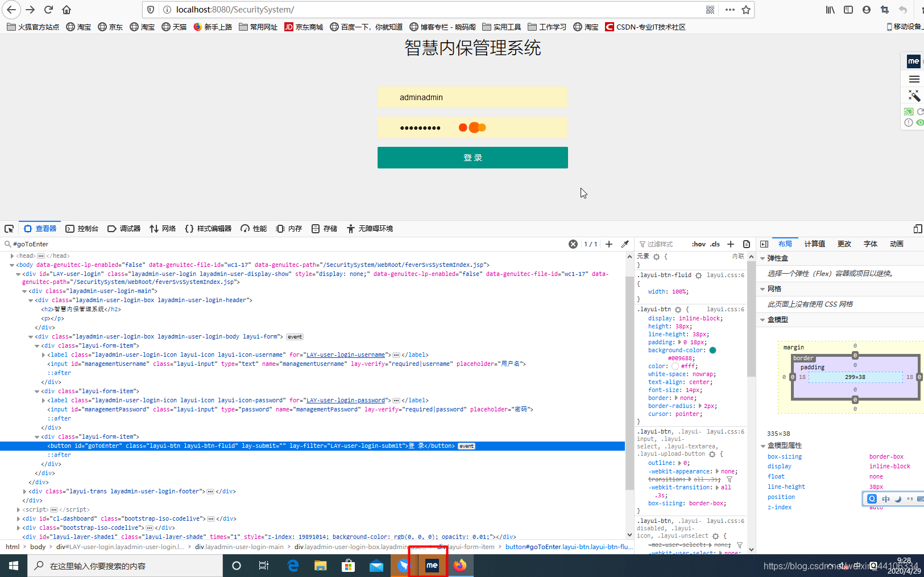The width and height of the screenshot is (924, 577).
Task: Open layui.css:6 link for .layui-btn-fluid
Action: click(725, 275)
